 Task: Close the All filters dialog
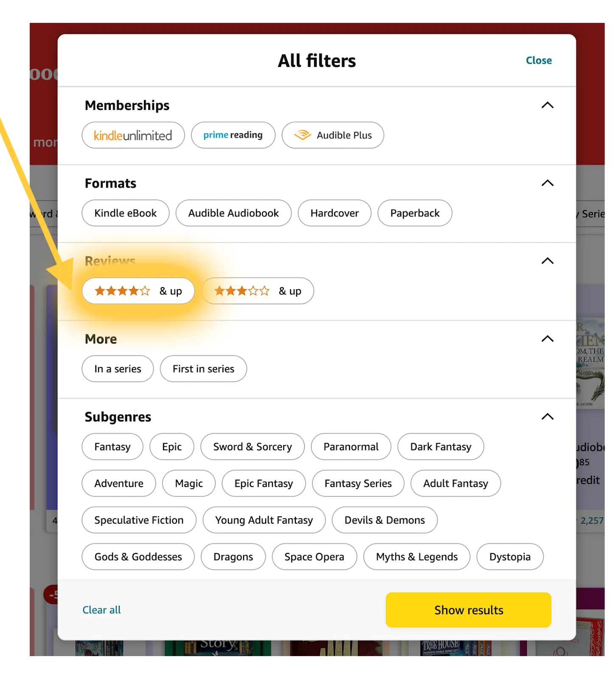tap(539, 61)
